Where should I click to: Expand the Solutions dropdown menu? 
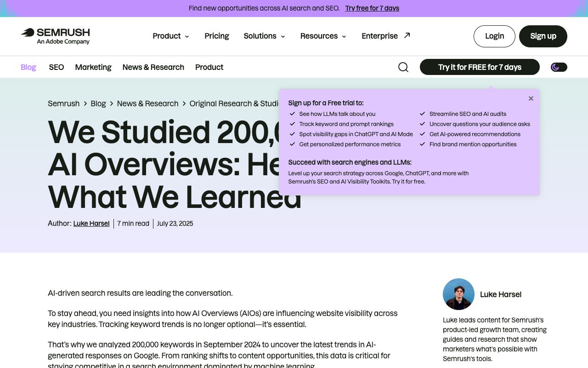tap(265, 36)
